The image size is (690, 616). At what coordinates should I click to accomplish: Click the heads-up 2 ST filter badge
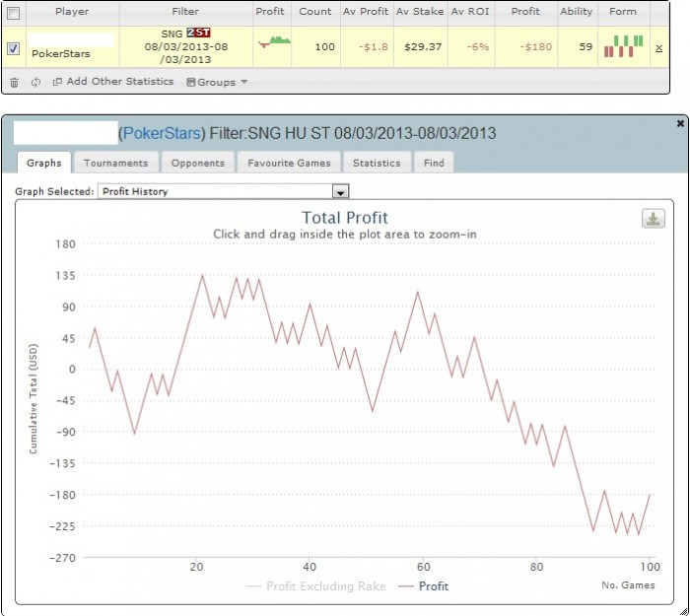[x=198, y=33]
